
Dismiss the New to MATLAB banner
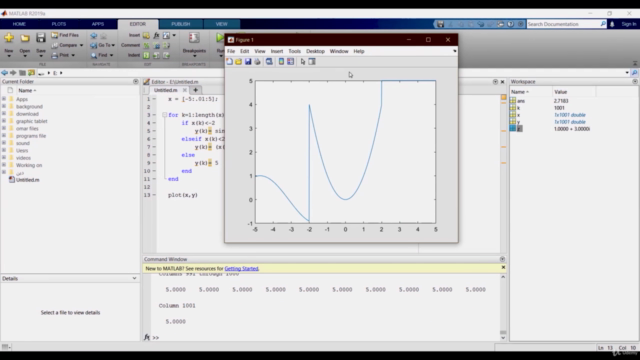(x=503, y=267)
